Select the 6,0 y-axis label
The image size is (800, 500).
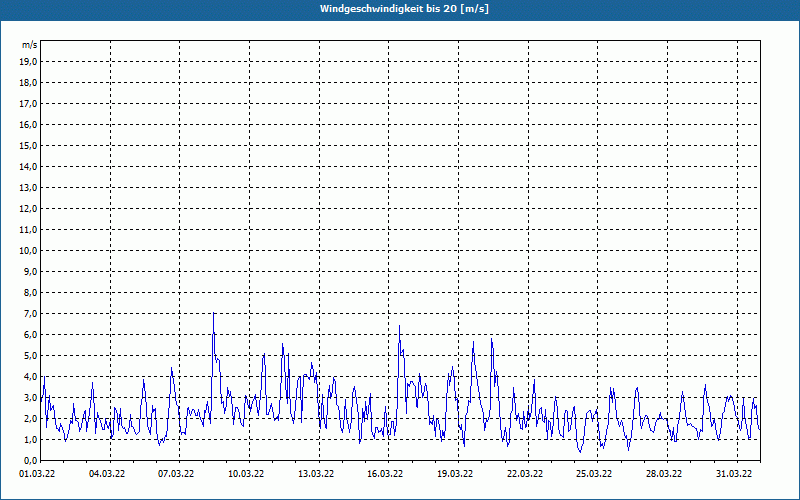(30, 334)
